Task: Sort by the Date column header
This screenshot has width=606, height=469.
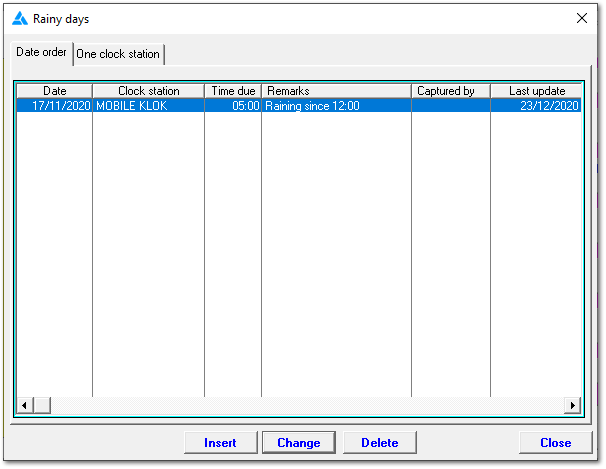Action: tap(54, 91)
